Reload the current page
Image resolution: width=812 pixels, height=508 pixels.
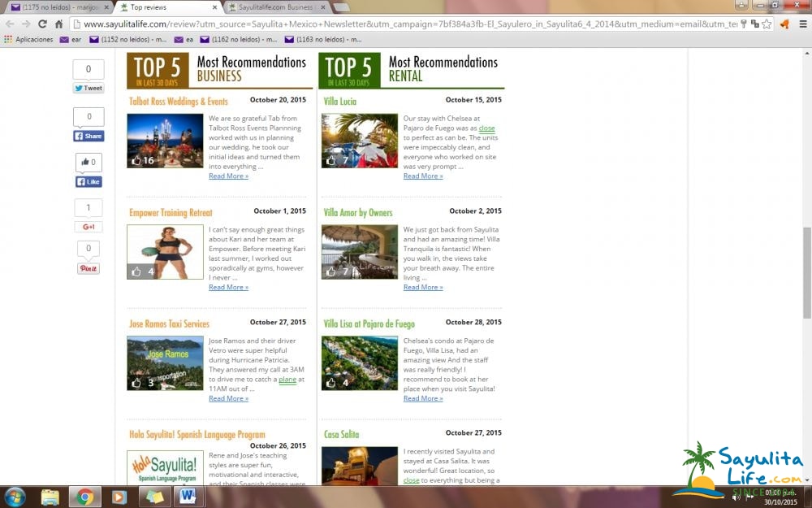[42, 24]
